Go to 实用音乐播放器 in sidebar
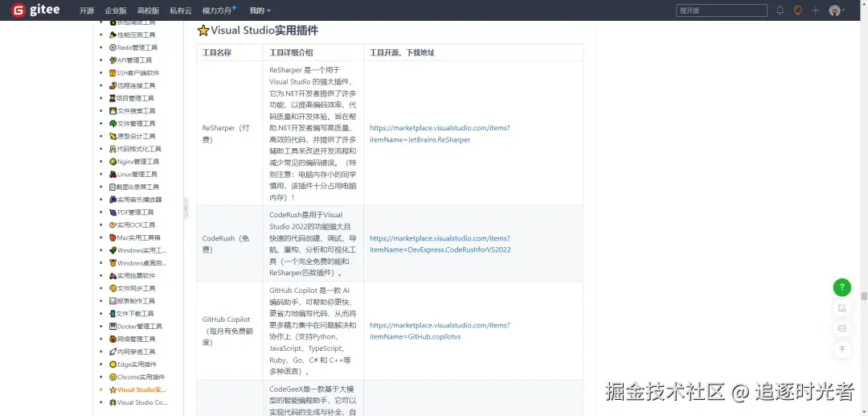This screenshot has height=416, width=868. [x=136, y=200]
